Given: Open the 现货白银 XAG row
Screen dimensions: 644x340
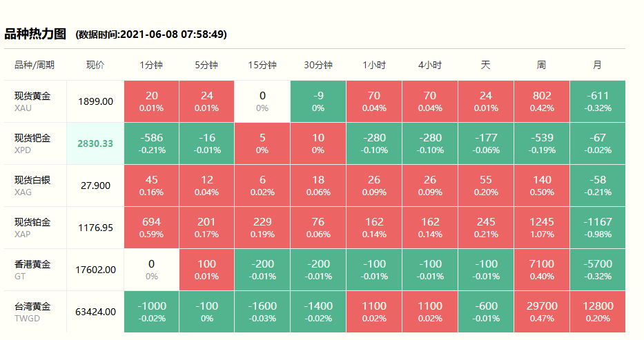Looking at the screenshot, I should [32, 186].
